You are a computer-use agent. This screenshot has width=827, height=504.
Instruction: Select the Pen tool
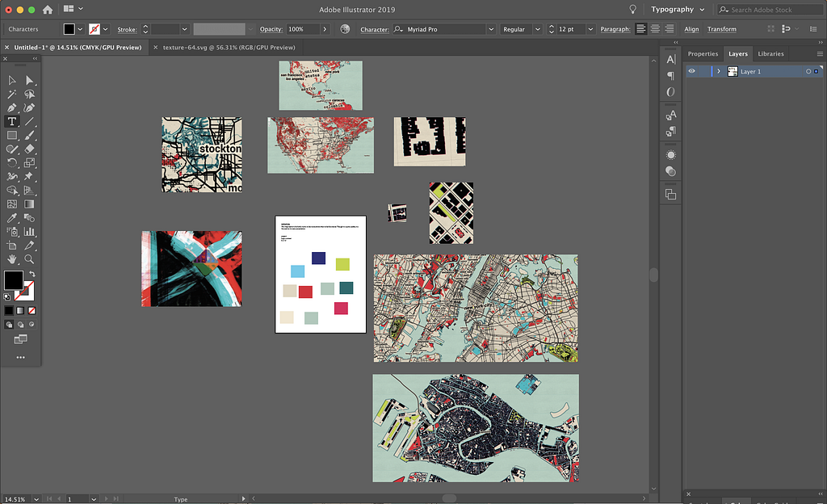pyautogui.click(x=11, y=107)
